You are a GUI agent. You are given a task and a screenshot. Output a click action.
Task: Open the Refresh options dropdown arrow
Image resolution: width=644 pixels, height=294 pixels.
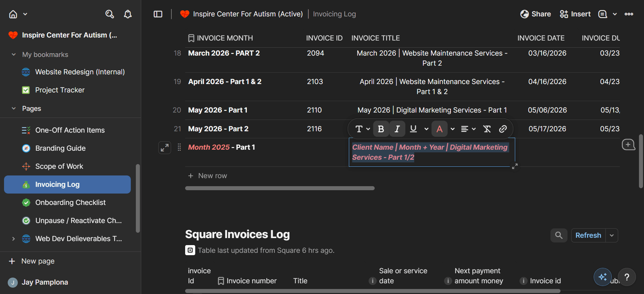(x=612, y=235)
